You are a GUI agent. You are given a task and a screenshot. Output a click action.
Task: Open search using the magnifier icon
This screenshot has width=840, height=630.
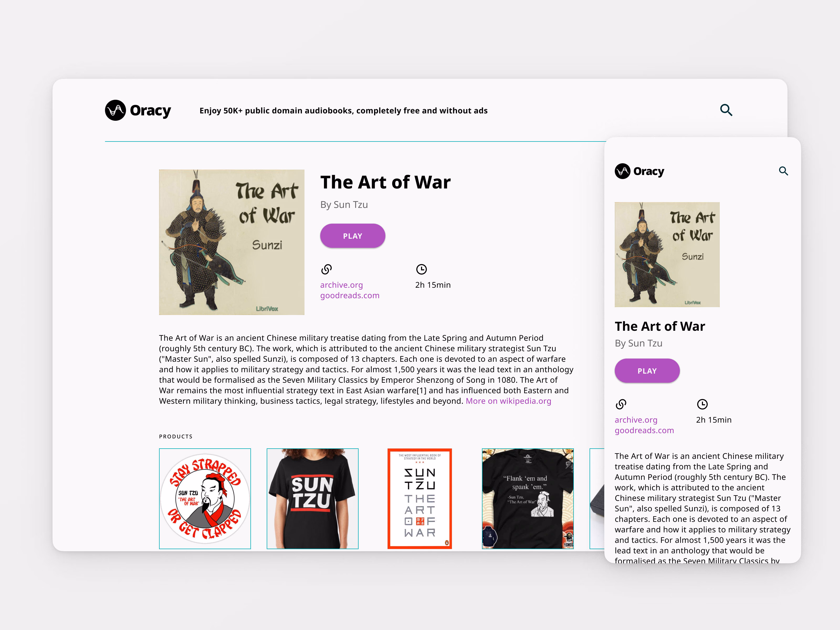click(x=726, y=110)
